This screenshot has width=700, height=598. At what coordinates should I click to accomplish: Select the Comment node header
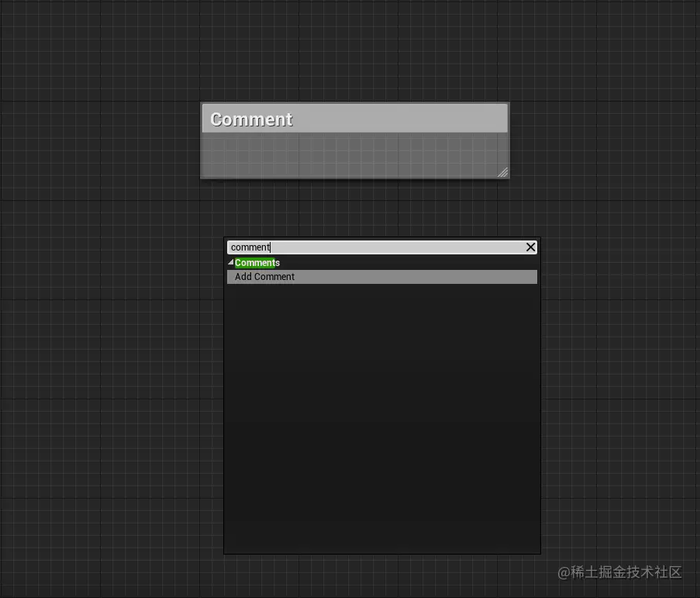[354, 118]
